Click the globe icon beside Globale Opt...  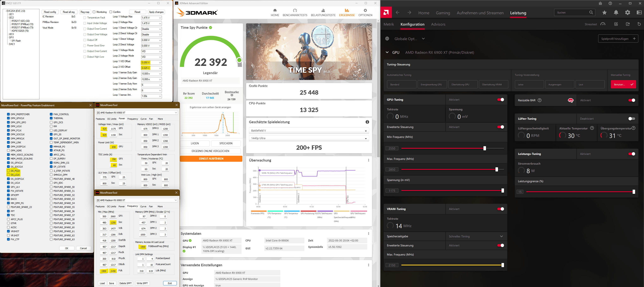click(387, 39)
